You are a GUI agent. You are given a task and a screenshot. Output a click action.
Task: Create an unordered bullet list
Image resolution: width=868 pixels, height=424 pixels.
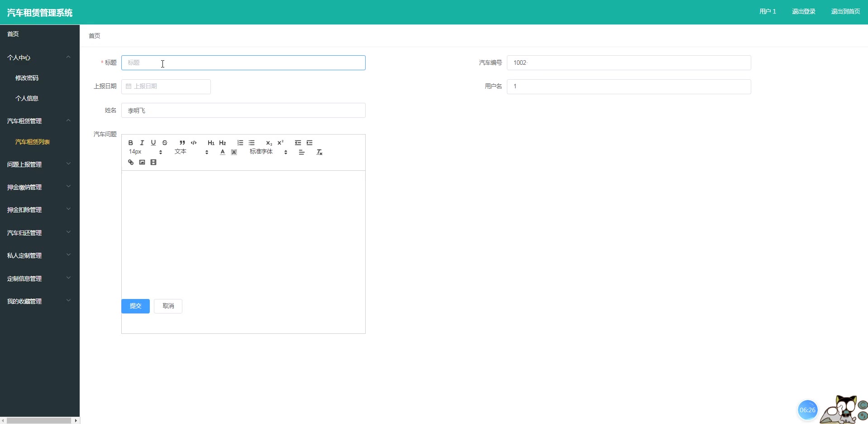252,143
